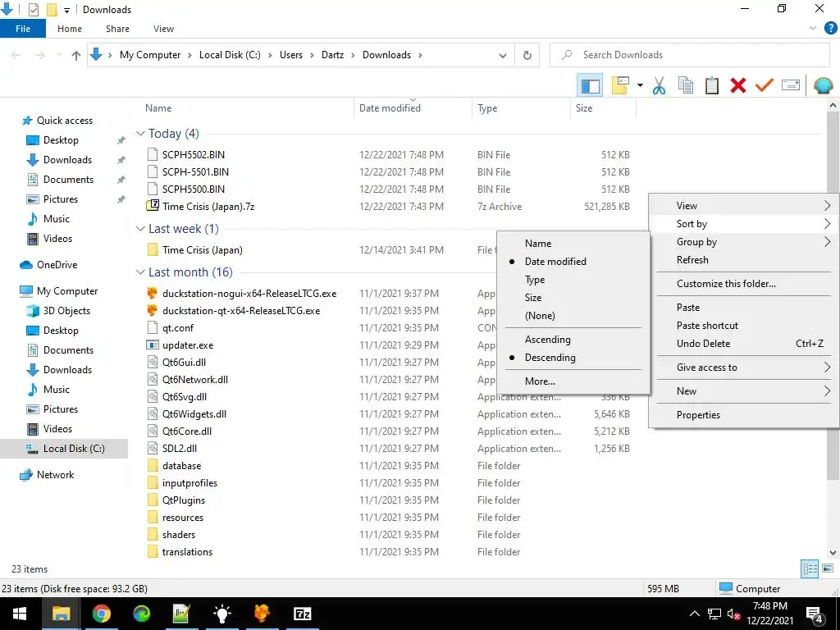840x630 pixels.
Task: Open the Group by submenu
Action: 743,242
